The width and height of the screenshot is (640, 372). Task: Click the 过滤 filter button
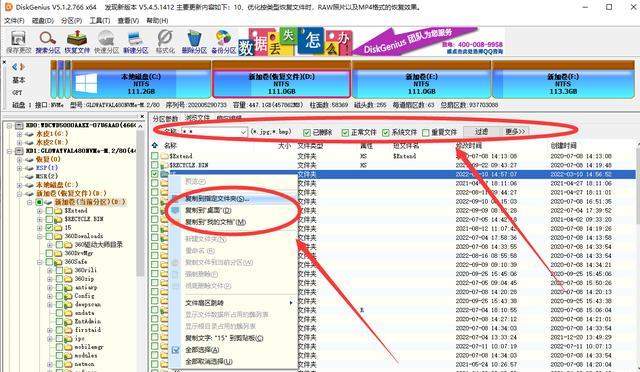point(481,131)
